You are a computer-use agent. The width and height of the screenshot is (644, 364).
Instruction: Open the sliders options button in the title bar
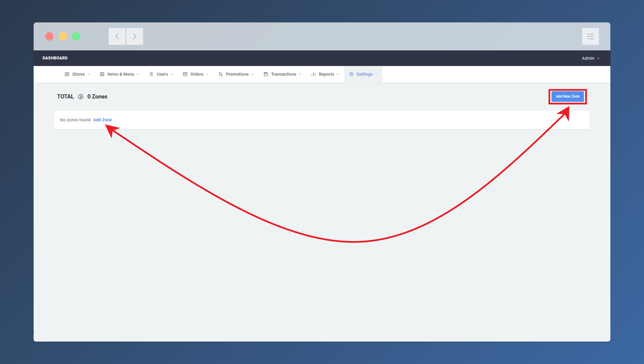click(x=591, y=36)
